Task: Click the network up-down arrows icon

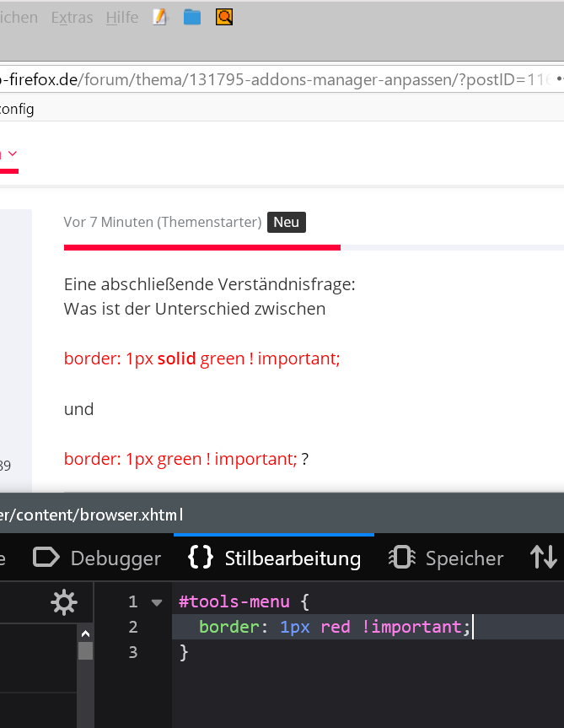Action: pos(544,558)
